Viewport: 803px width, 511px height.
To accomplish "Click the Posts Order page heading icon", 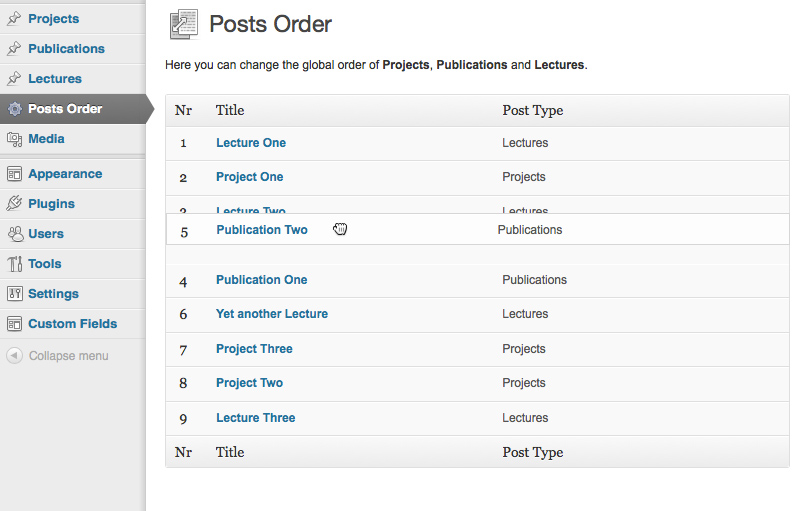I will click(184, 24).
